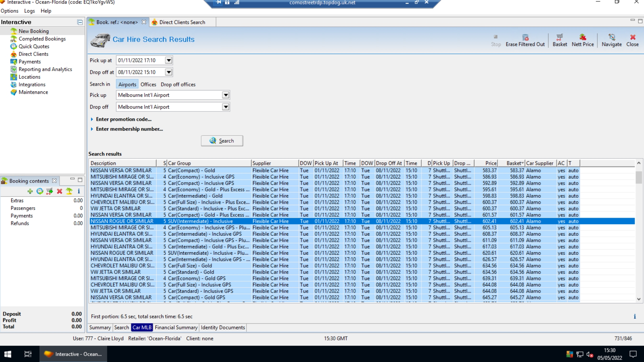Image resolution: width=644 pixels, height=362 pixels.
Task: Click the Search button
Action: point(222,141)
